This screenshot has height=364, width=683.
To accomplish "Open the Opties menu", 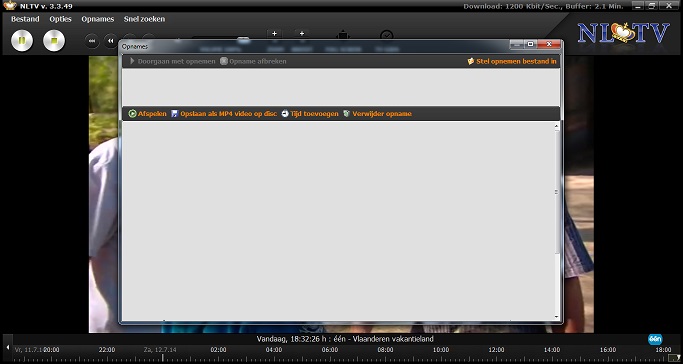I will [60, 19].
